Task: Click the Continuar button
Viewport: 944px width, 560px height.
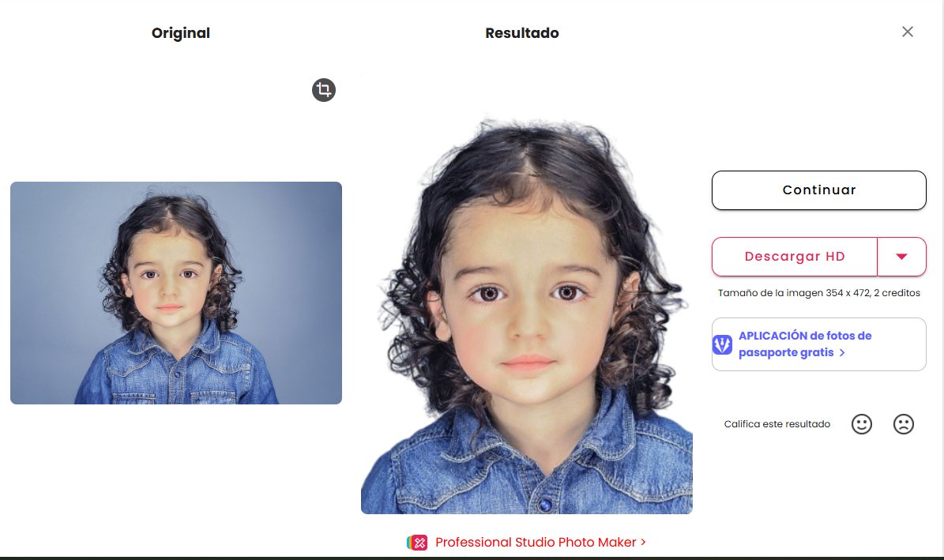Action: tap(818, 190)
